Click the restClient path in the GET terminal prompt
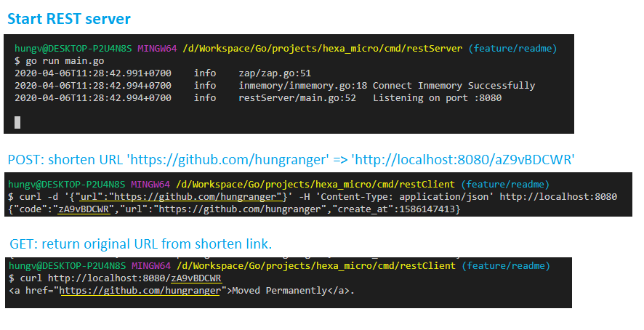The width and height of the screenshot is (644, 330). pos(316,266)
